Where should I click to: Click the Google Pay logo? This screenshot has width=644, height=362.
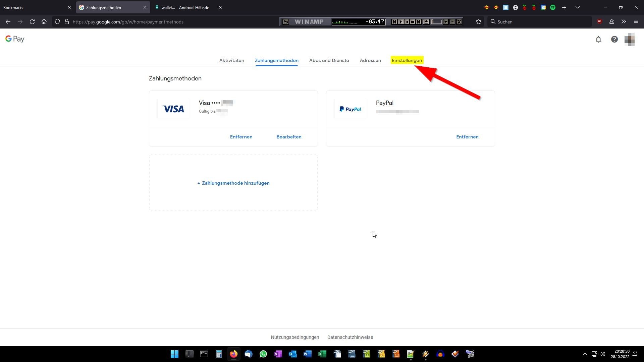coord(15,39)
